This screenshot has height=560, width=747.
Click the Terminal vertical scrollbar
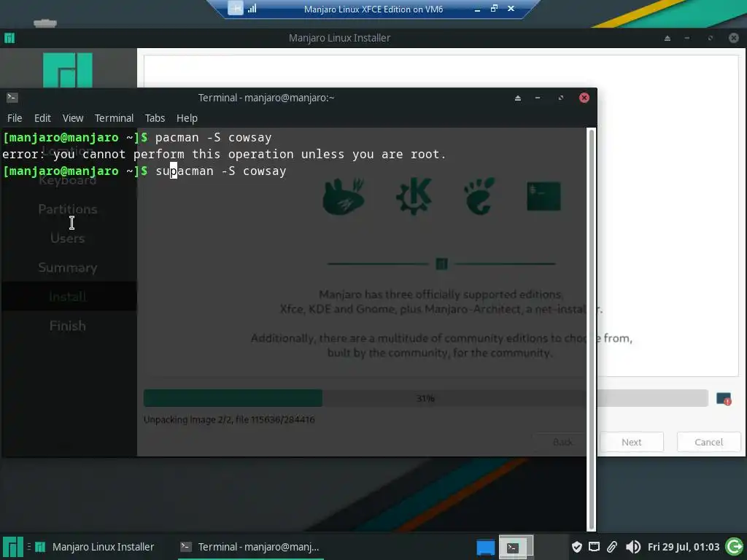(591, 329)
